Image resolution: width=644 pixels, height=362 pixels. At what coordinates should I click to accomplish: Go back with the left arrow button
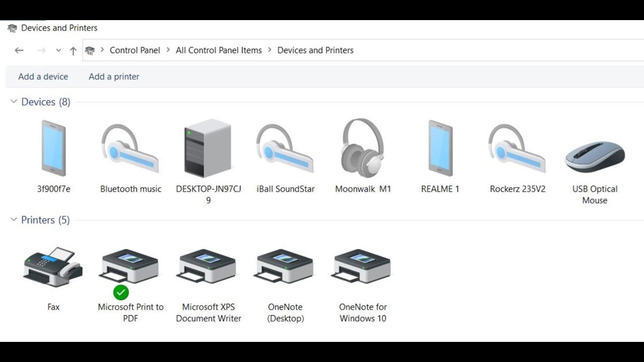pos(19,50)
